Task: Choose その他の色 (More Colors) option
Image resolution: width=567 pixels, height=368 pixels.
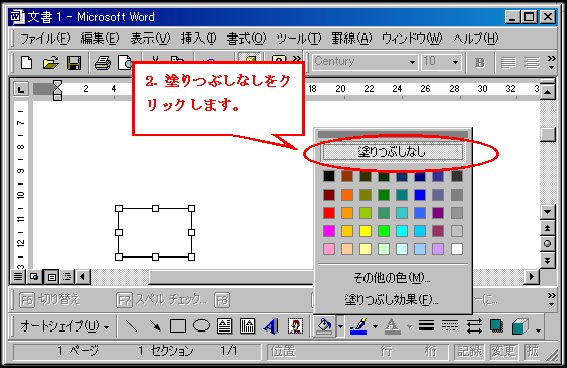Action: tap(392, 278)
